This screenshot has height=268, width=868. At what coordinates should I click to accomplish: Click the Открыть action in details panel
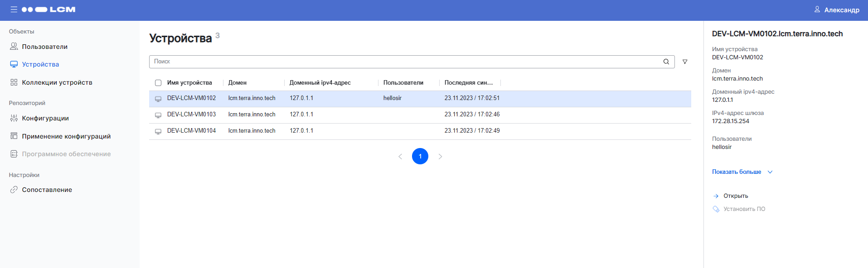pos(735,196)
